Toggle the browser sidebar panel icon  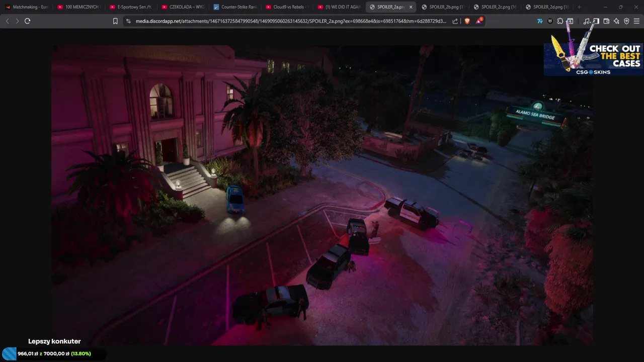tap(596, 21)
